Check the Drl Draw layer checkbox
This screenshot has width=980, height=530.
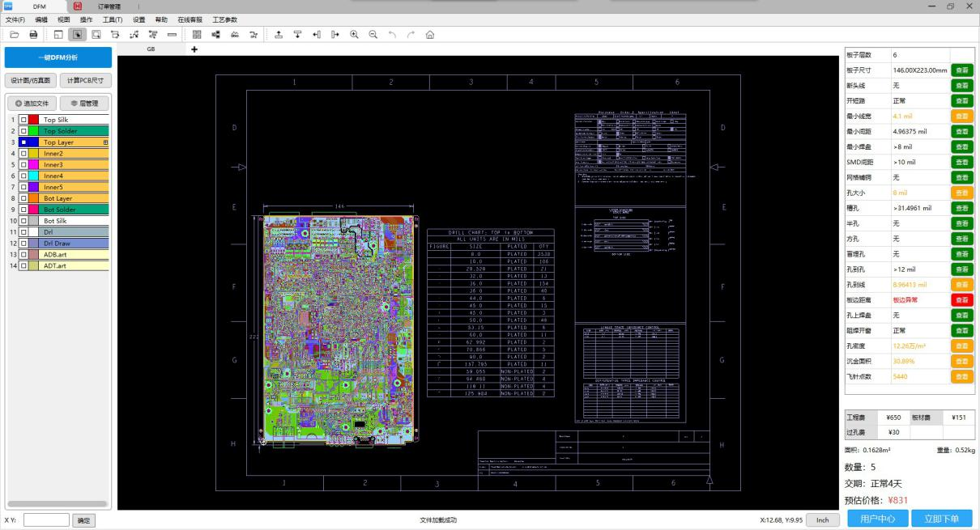(23, 243)
